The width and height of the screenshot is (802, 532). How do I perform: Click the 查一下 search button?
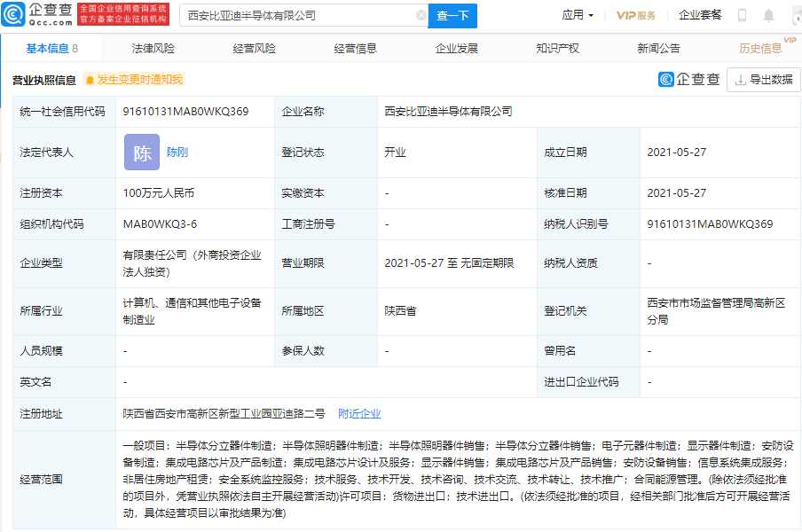tap(453, 16)
